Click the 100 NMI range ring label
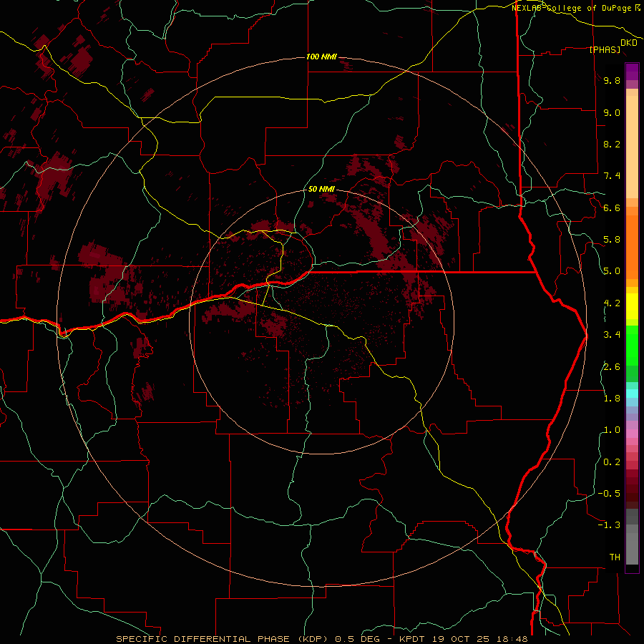 pos(321,57)
